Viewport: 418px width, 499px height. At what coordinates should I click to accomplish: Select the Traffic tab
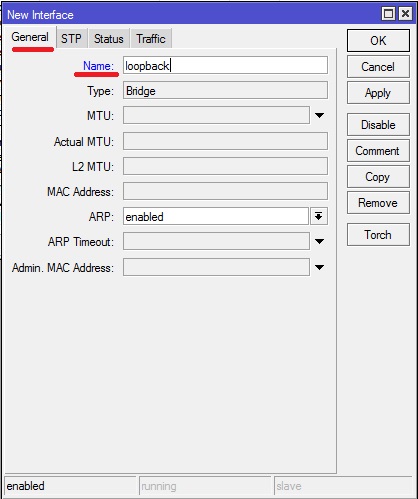[x=151, y=39]
